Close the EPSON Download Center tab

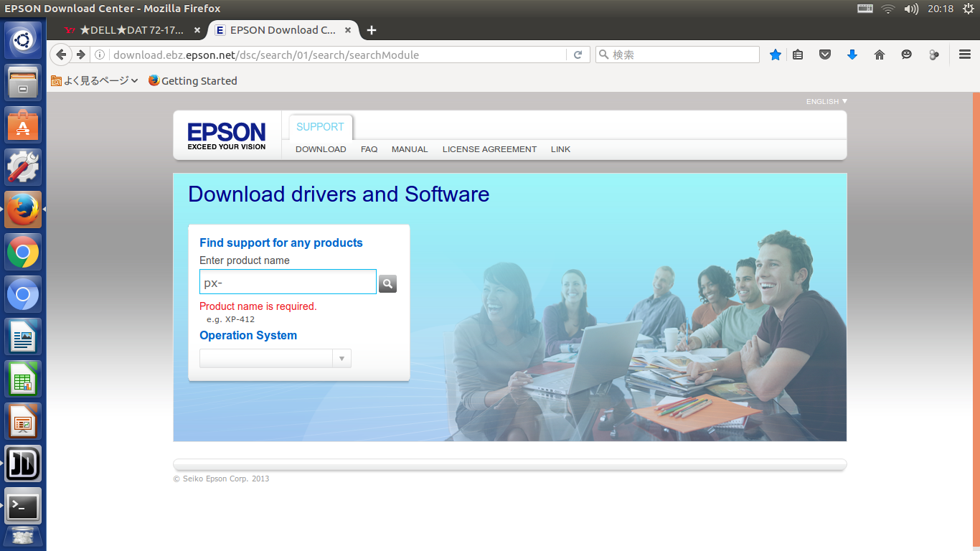point(348,30)
